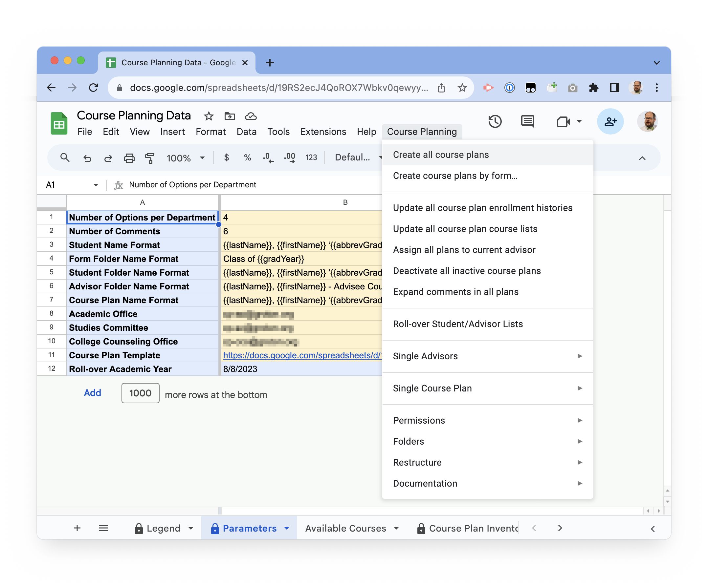
Task: Click the share person-plus button
Action: (610, 122)
